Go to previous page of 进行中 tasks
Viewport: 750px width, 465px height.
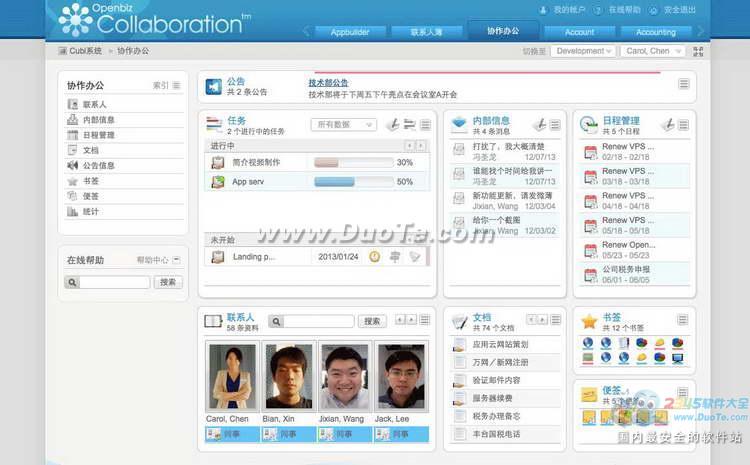[410, 145]
